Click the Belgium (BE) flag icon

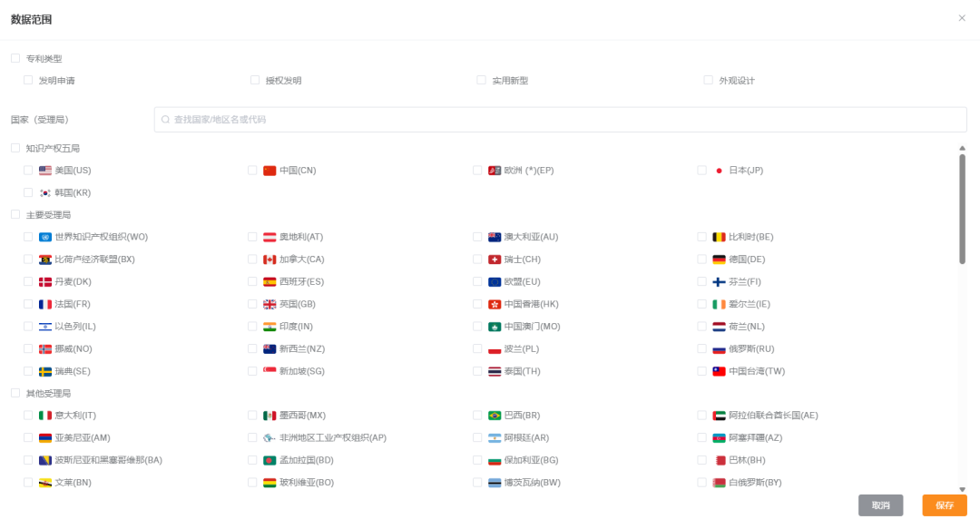tap(719, 237)
